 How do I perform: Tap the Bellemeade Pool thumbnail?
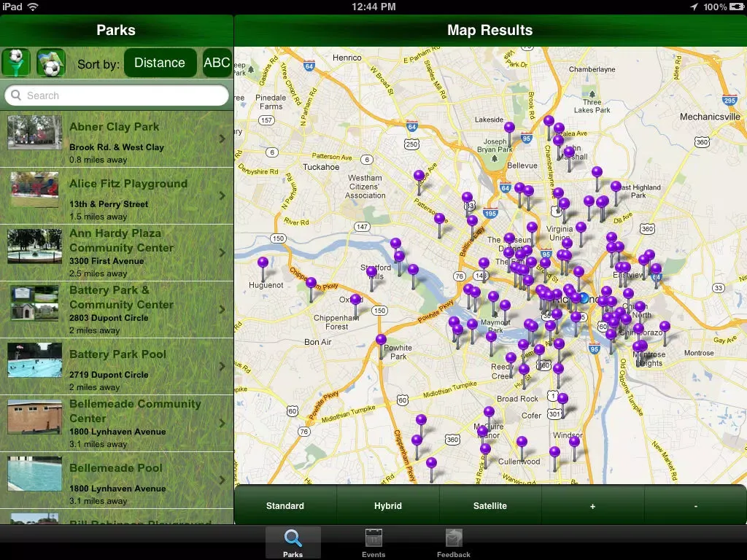(35, 474)
